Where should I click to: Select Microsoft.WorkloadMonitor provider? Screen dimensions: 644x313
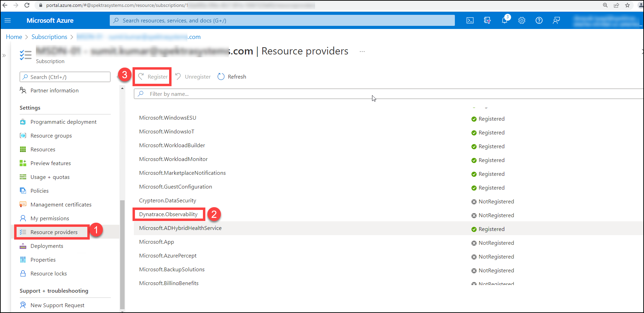173,159
